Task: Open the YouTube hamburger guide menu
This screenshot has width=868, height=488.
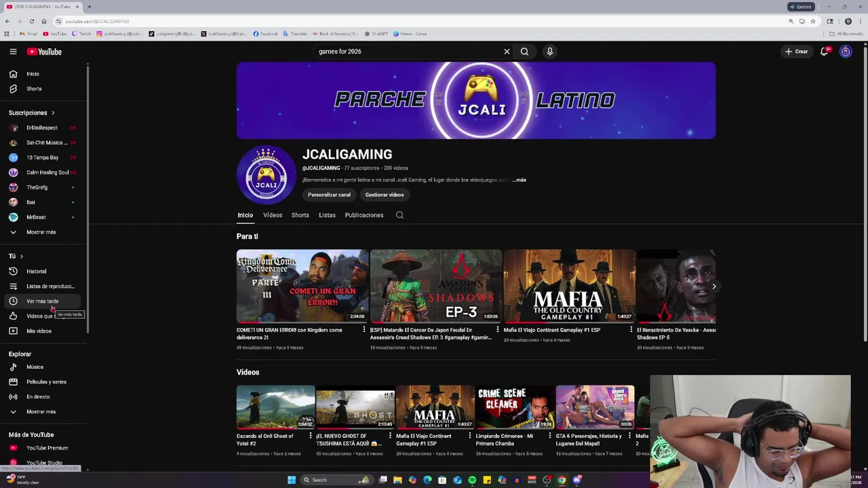Action: point(13,52)
